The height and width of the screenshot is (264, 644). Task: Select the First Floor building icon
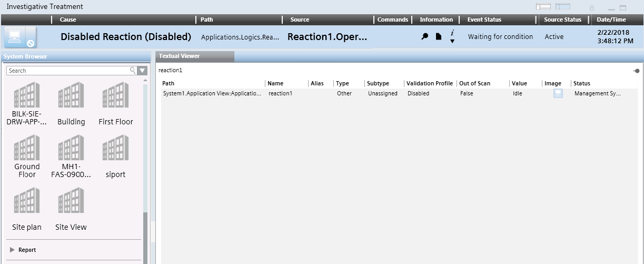pos(115,95)
